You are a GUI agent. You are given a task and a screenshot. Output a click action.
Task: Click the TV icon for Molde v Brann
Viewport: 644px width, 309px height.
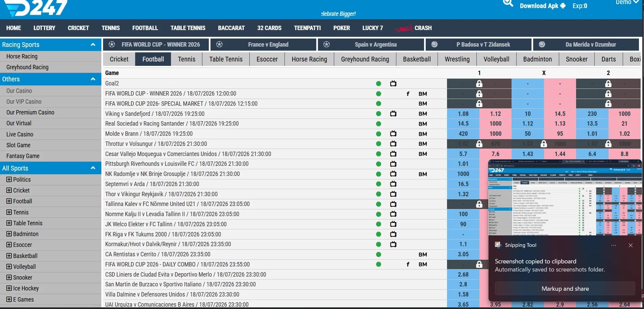tap(393, 134)
